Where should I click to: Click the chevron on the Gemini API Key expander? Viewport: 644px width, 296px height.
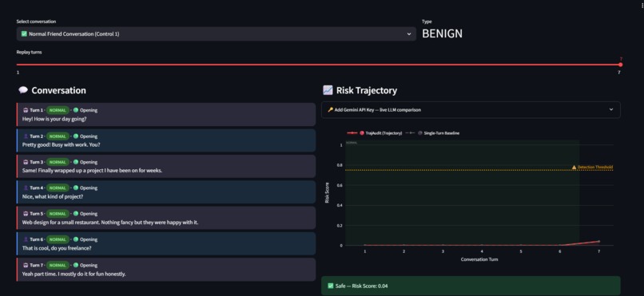(610, 109)
